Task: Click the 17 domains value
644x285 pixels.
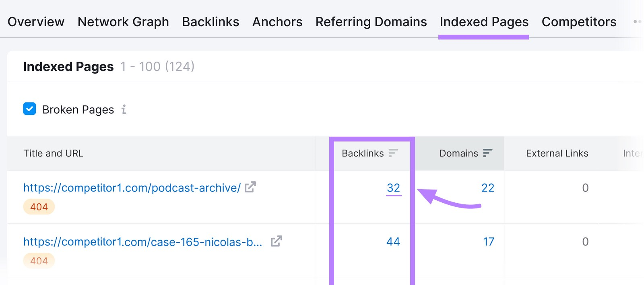Action: 489,242
